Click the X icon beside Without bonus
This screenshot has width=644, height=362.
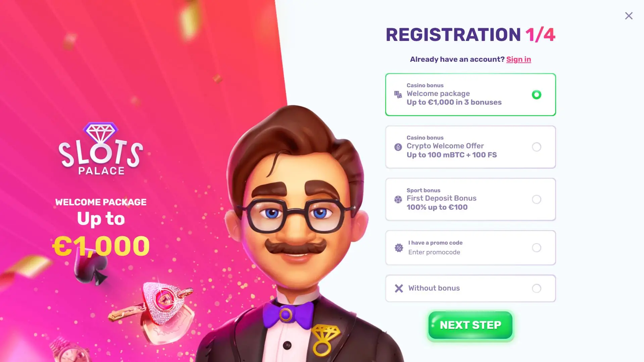(399, 288)
